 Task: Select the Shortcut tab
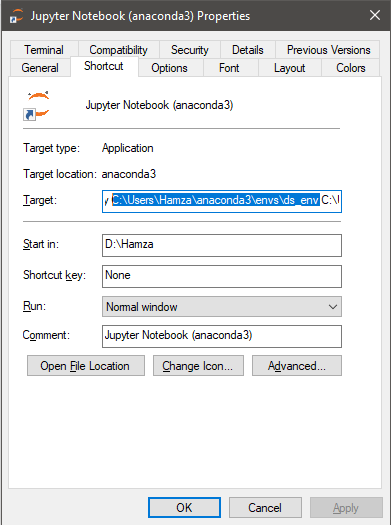click(x=104, y=66)
